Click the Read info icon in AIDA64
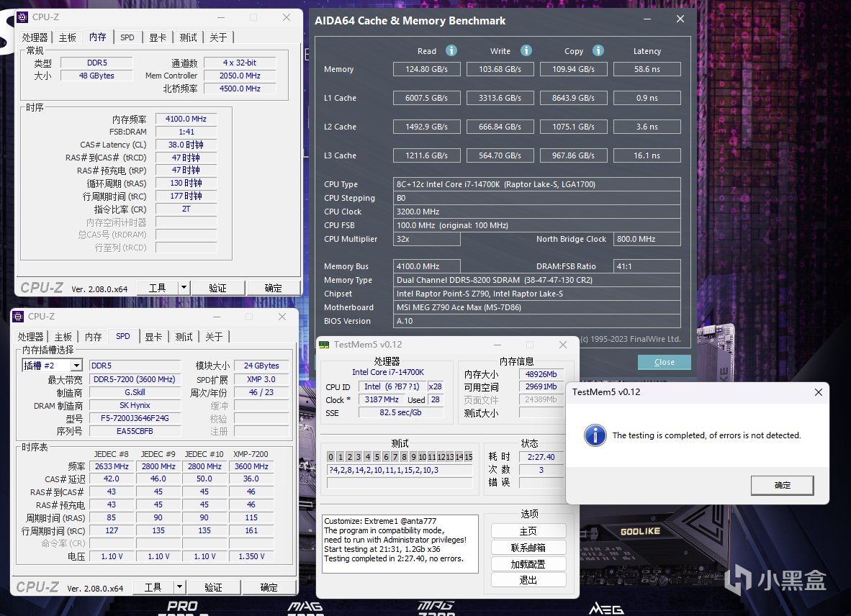 tap(451, 50)
